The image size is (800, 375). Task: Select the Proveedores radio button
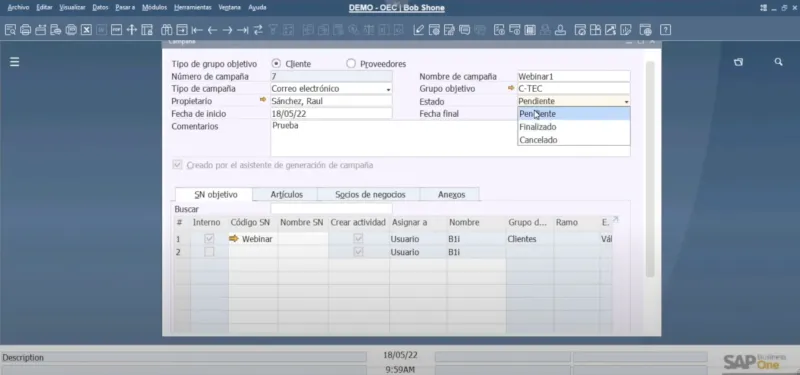351,64
